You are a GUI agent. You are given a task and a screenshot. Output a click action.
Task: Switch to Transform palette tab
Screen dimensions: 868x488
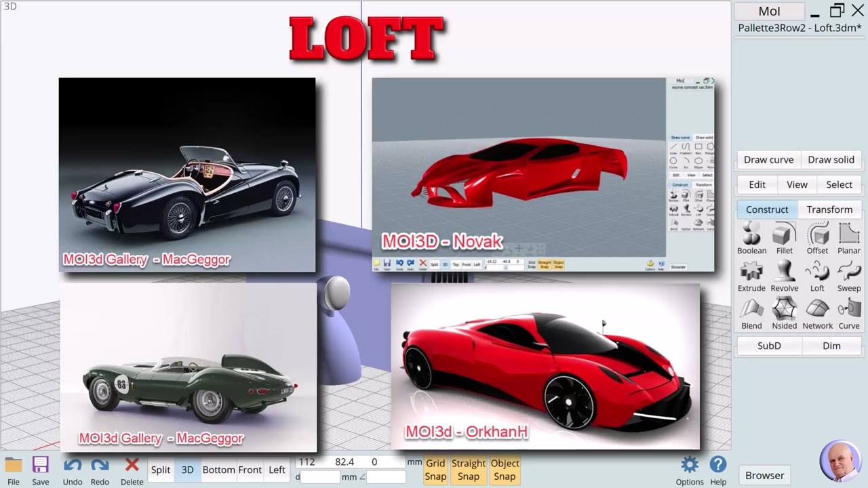(x=829, y=209)
